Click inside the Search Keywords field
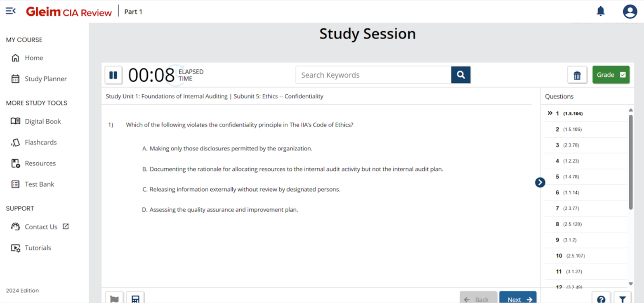This screenshot has height=303, width=644. (x=371, y=75)
